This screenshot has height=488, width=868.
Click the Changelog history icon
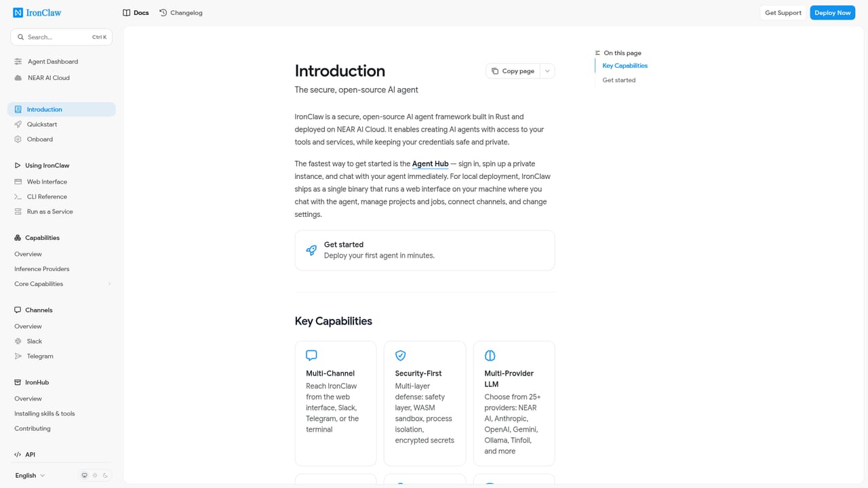pos(163,13)
